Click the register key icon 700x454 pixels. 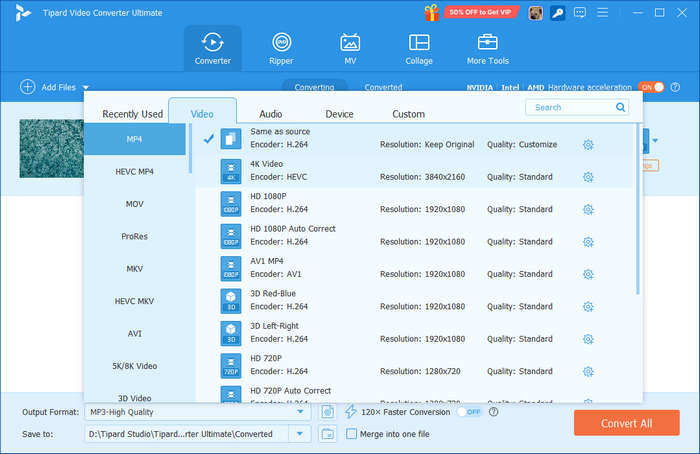coord(558,13)
